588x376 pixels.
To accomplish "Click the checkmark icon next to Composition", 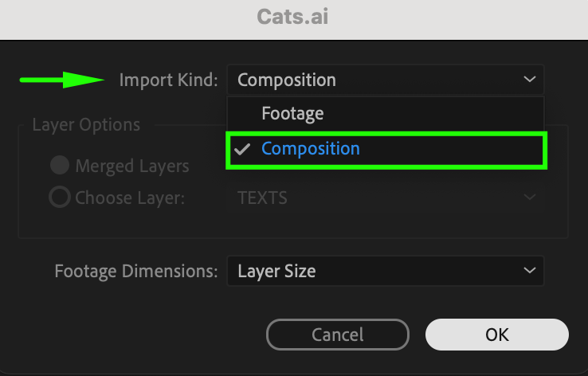I will point(243,149).
